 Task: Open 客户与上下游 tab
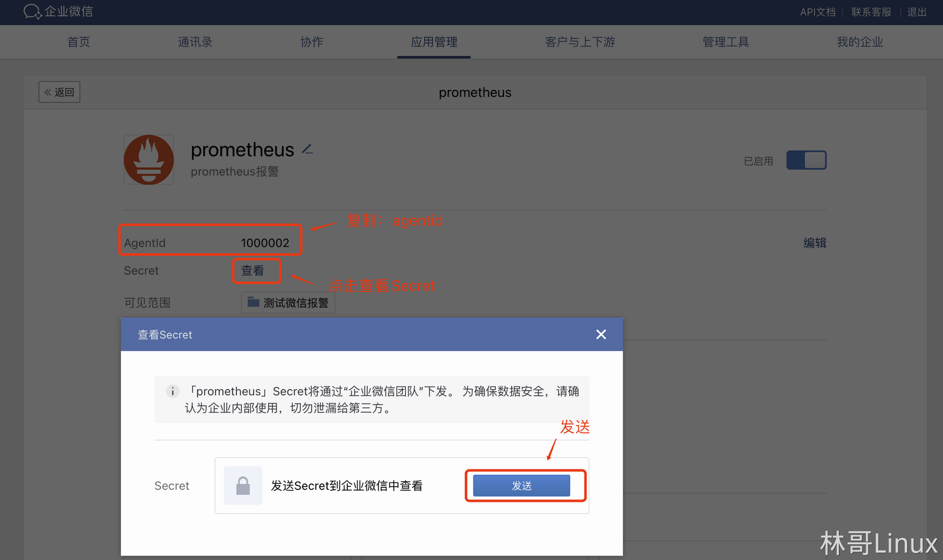pyautogui.click(x=580, y=42)
